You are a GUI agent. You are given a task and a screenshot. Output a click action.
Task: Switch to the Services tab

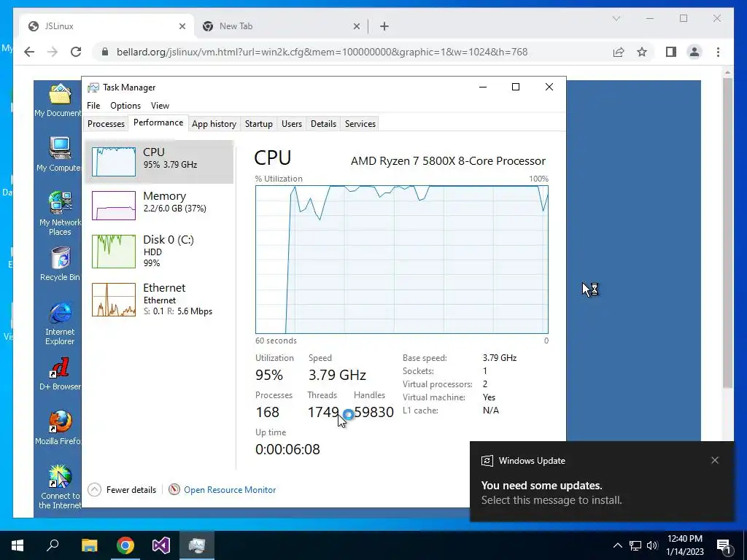tap(360, 124)
